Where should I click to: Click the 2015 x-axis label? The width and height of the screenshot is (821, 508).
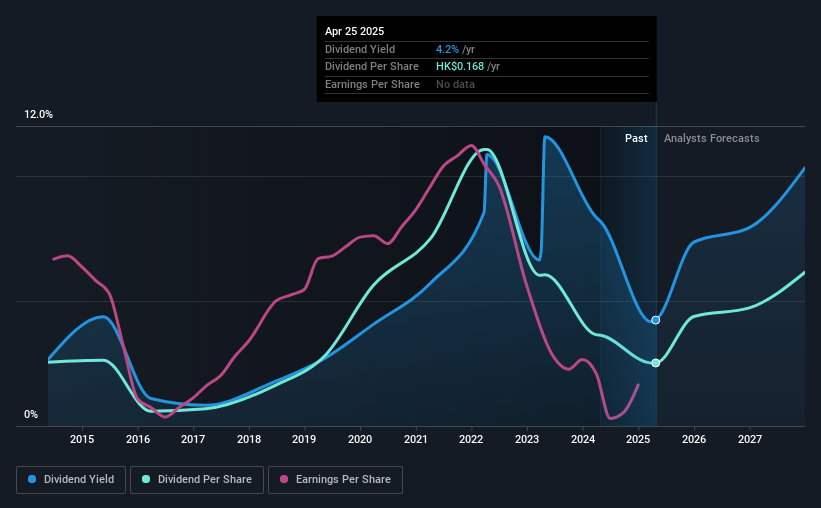(x=82, y=439)
